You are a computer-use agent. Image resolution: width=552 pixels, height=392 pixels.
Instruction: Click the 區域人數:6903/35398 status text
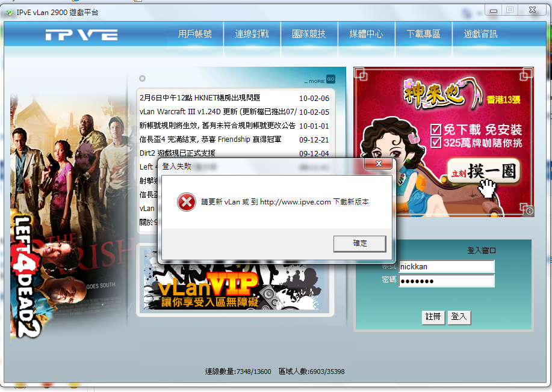312,372
